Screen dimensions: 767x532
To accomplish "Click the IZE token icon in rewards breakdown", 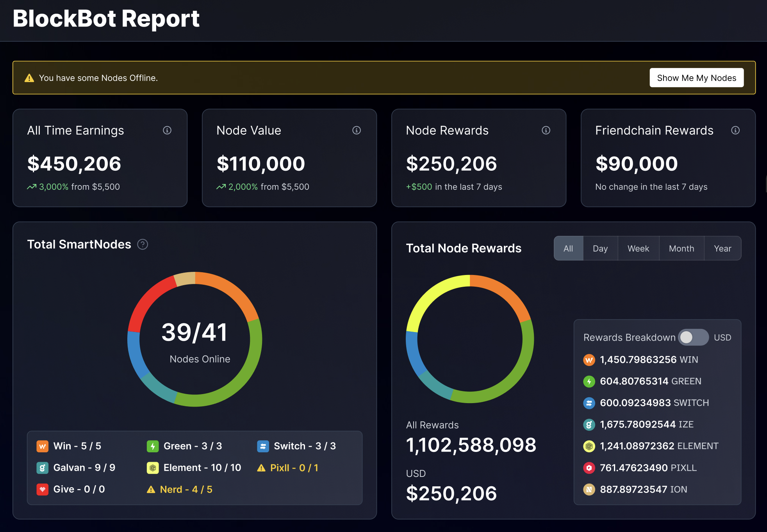I will pyautogui.click(x=589, y=424).
